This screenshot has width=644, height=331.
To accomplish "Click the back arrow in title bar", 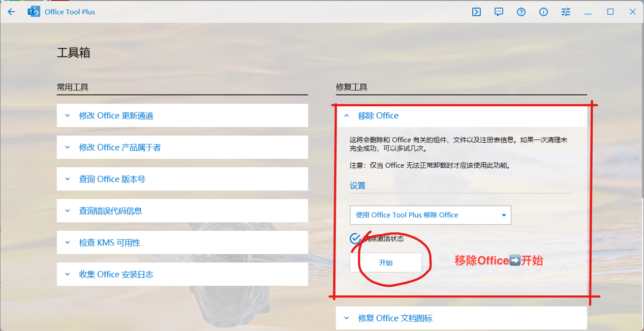I will click(12, 12).
